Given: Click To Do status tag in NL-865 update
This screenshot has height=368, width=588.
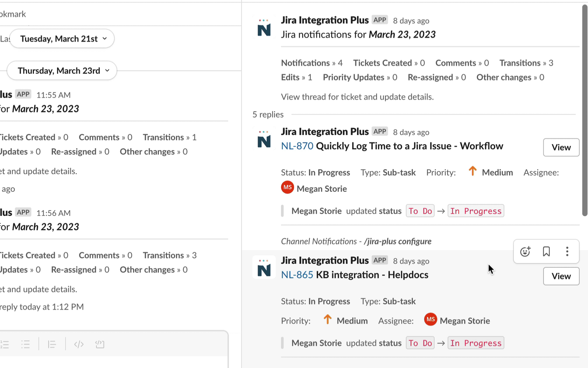Looking at the screenshot, I should (x=420, y=343).
